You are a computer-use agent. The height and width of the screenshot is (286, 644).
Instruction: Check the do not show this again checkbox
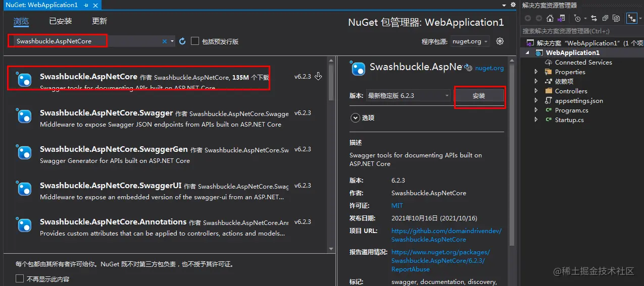point(20,278)
